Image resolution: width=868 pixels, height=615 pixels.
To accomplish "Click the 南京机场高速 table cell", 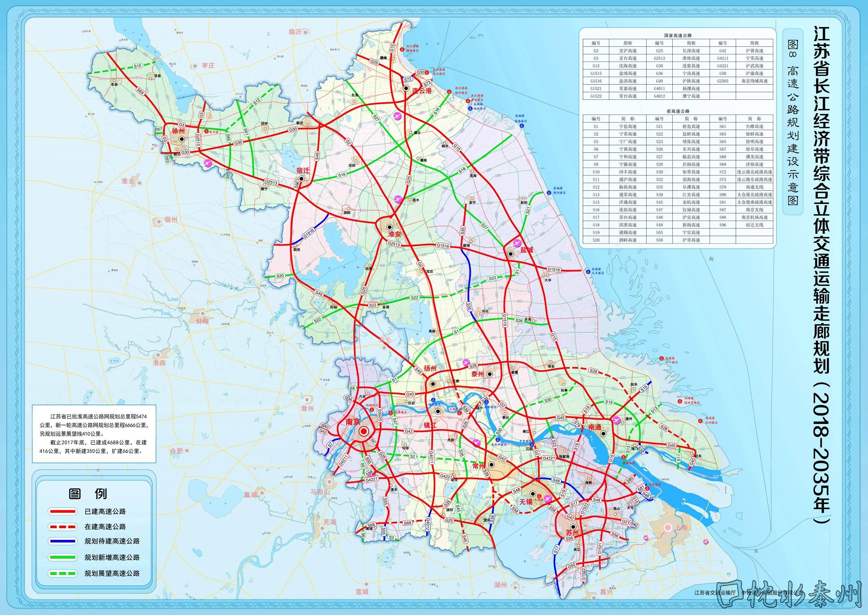I will coord(754,217).
